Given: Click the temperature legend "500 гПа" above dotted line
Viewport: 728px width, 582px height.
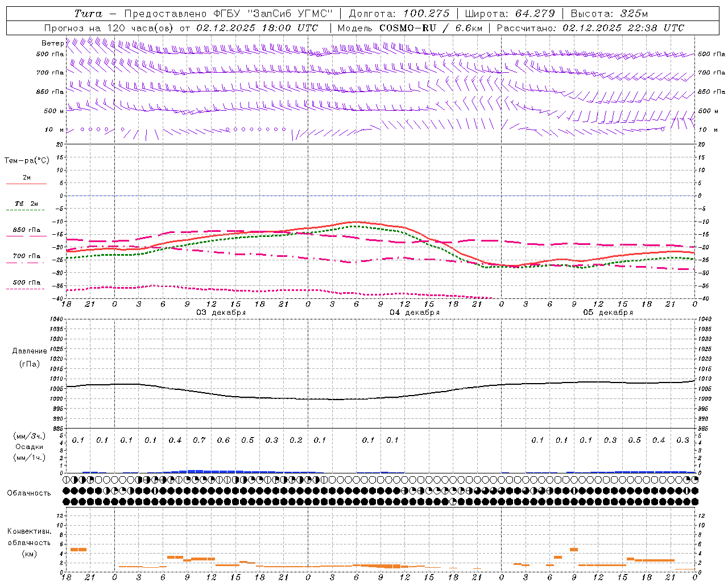Looking at the screenshot, I should coord(27,282).
